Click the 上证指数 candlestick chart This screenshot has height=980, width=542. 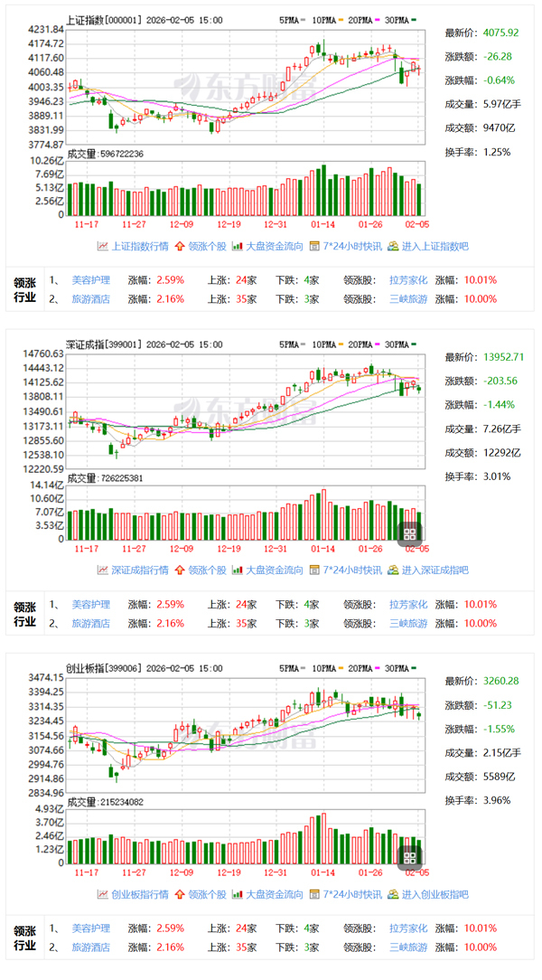(246, 87)
